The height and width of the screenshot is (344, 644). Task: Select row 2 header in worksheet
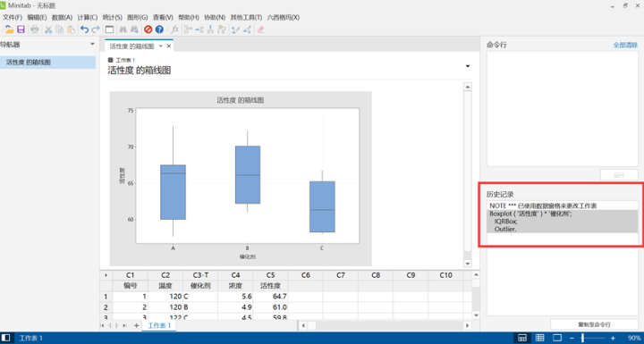click(x=106, y=307)
